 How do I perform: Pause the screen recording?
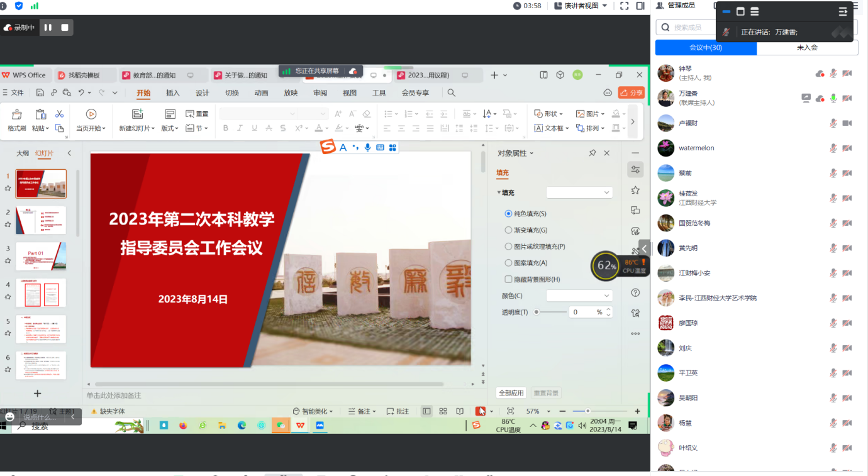pos(48,28)
